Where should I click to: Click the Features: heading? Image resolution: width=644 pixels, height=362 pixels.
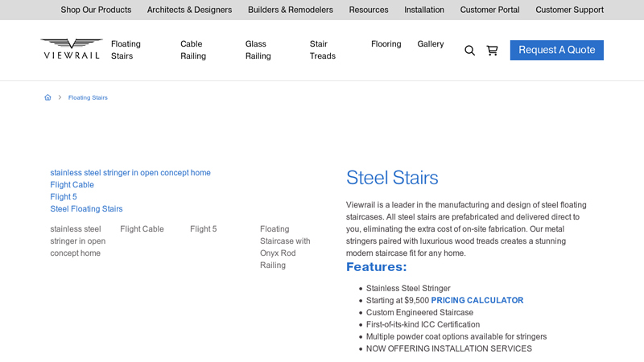376,267
